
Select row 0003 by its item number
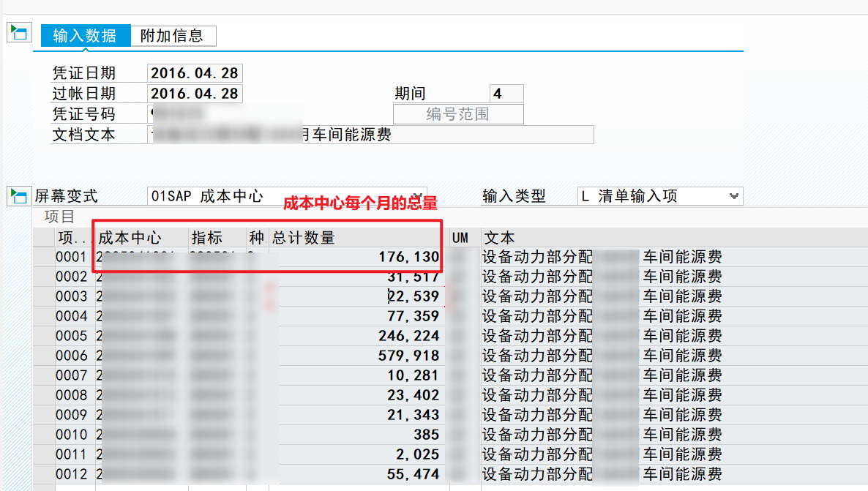(72, 296)
